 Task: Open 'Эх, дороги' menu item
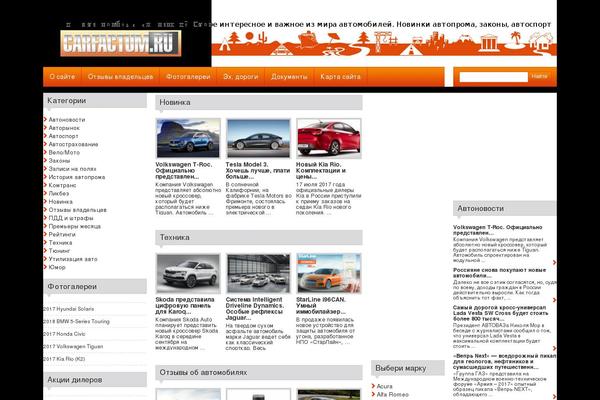tap(241, 77)
